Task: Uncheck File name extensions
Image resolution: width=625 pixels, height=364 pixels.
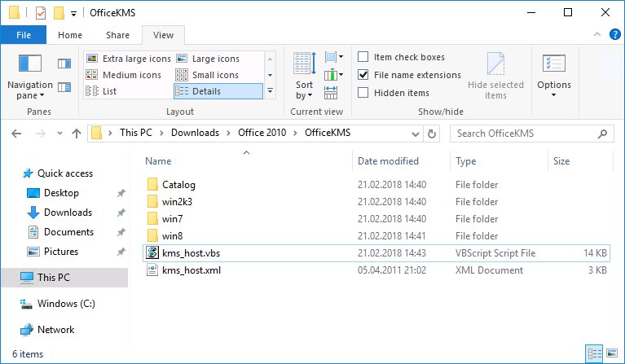Action: 363,74
